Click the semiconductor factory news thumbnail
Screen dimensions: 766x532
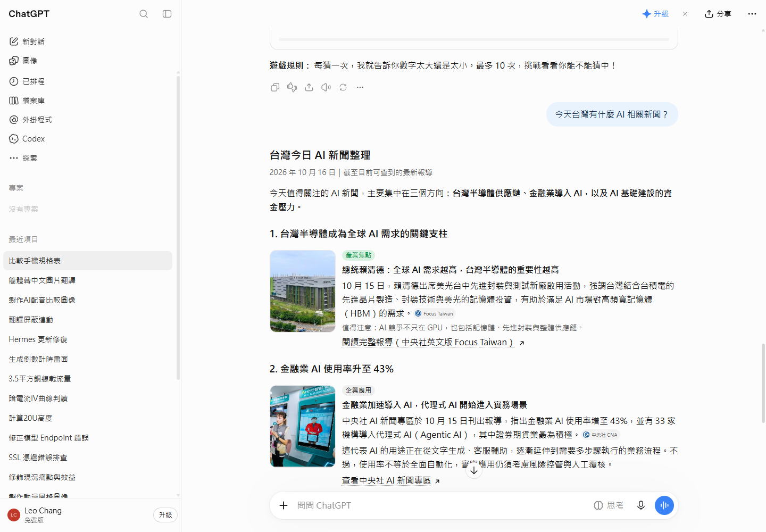click(x=303, y=291)
